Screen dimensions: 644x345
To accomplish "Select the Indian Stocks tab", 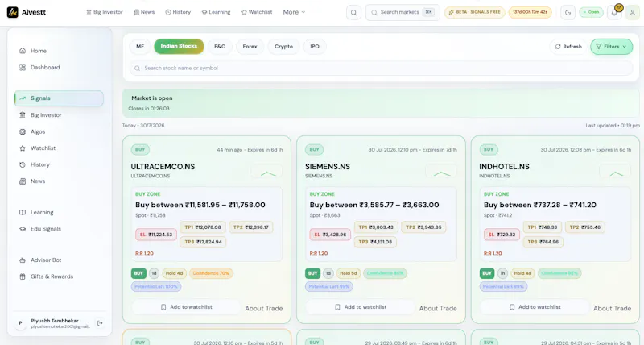I will click(179, 46).
